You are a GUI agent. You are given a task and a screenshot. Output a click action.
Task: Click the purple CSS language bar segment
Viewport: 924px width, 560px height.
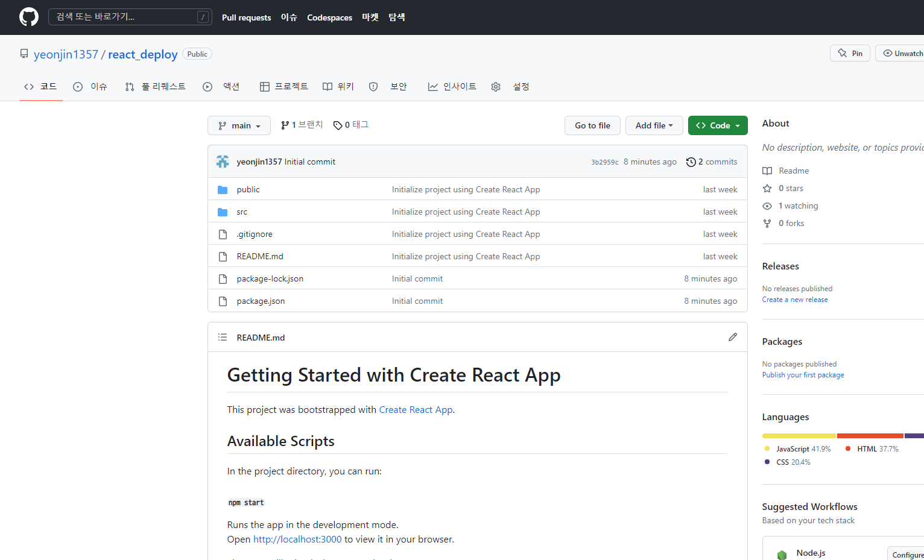(914, 435)
